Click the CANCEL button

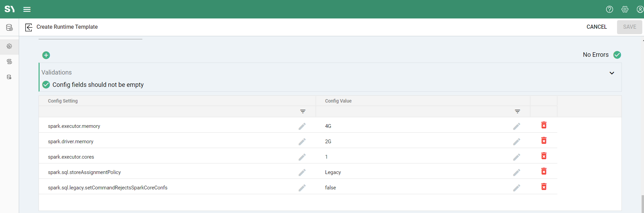coord(596,27)
